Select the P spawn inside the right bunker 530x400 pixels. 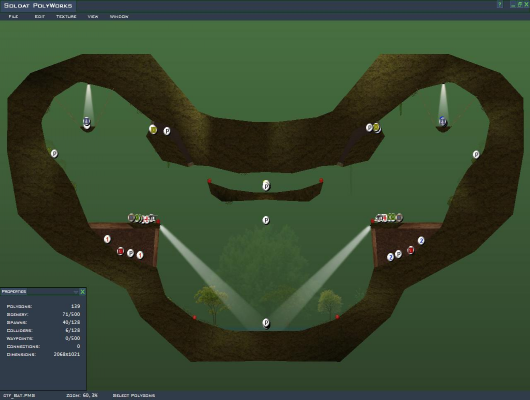399,254
